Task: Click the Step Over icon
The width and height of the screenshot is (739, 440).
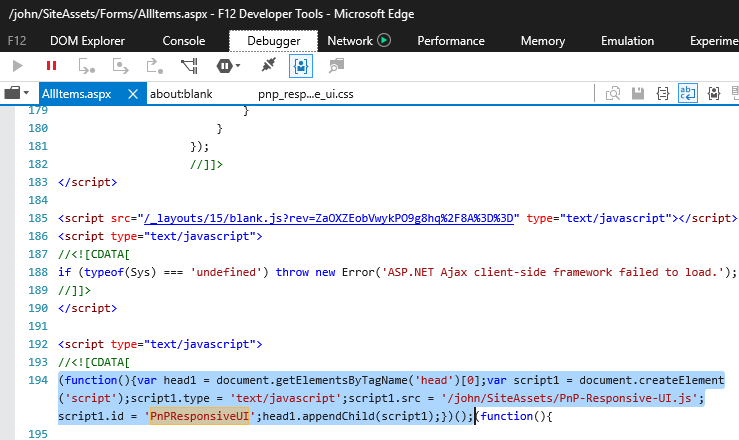Action: click(121, 66)
